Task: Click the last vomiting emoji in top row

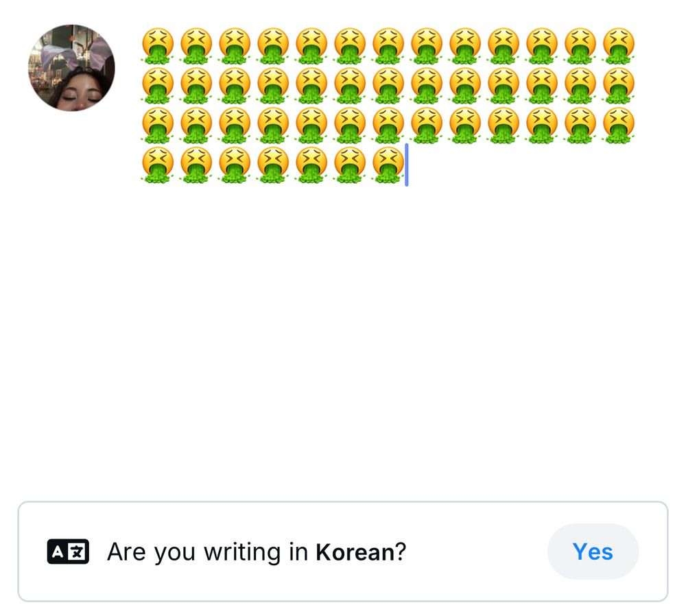Action: [x=618, y=45]
